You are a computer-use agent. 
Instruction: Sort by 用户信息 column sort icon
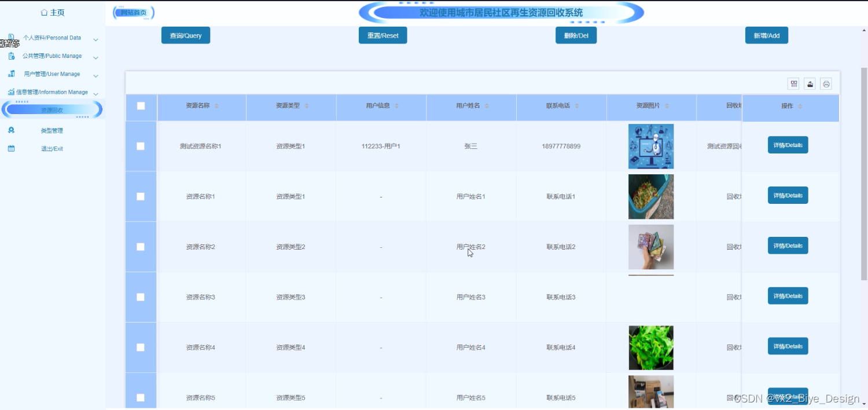(396, 106)
